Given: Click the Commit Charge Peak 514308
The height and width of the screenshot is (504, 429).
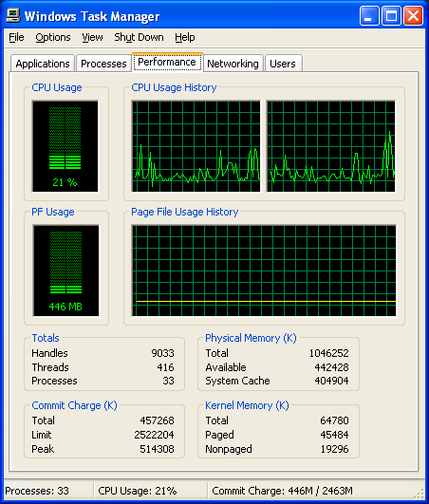Looking at the screenshot, I should point(157,449).
